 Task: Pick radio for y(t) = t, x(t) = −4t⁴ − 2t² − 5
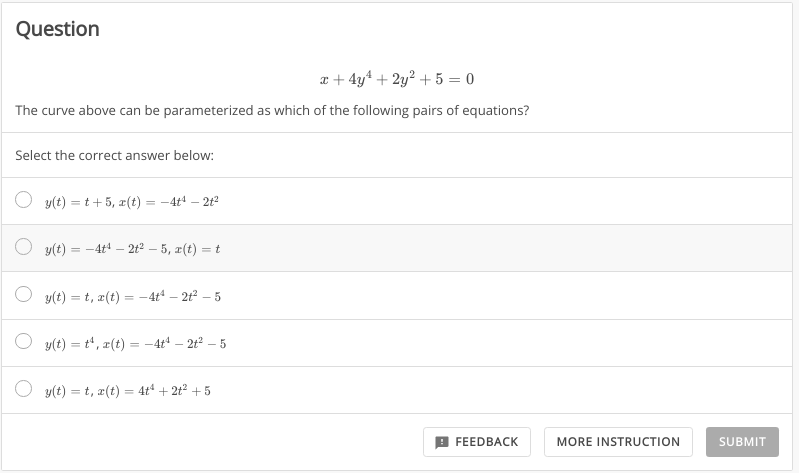pos(24,295)
